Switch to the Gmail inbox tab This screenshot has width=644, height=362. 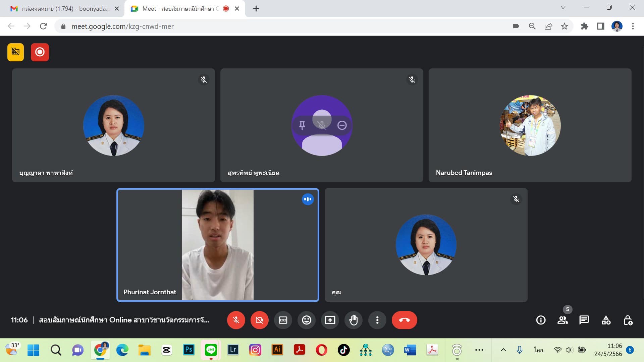click(x=64, y=9)
